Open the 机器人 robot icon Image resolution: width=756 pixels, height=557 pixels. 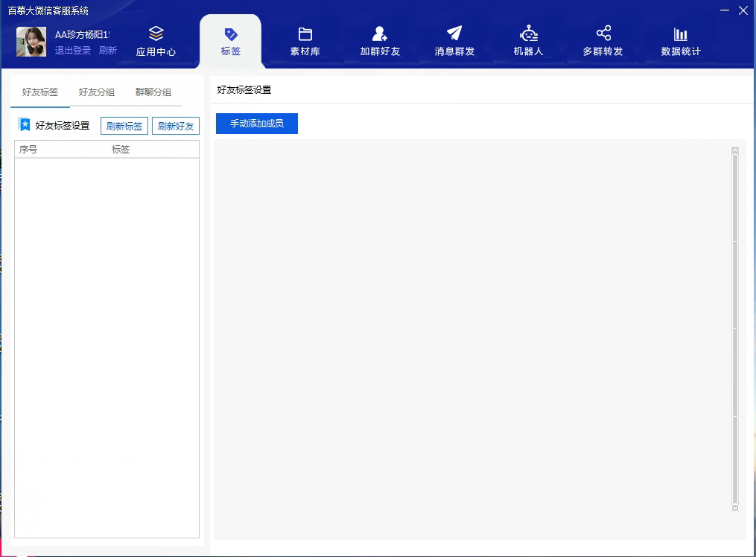[529, 34]
